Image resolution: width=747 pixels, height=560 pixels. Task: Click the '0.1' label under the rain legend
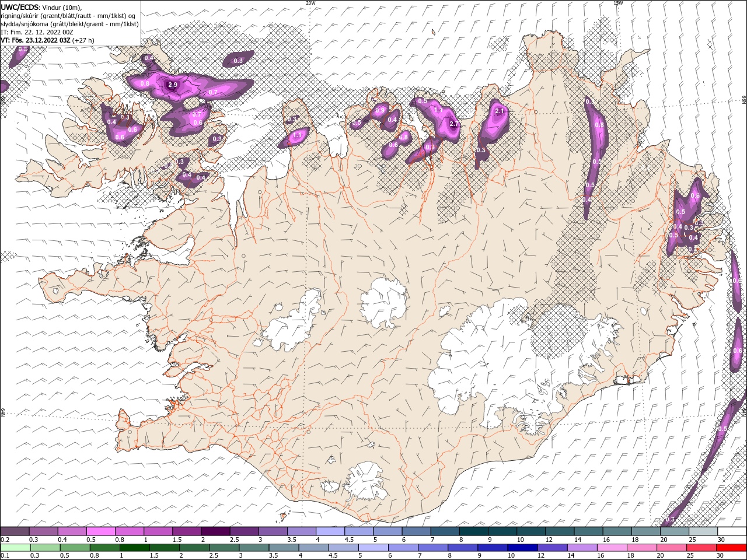tap(5, 556)
